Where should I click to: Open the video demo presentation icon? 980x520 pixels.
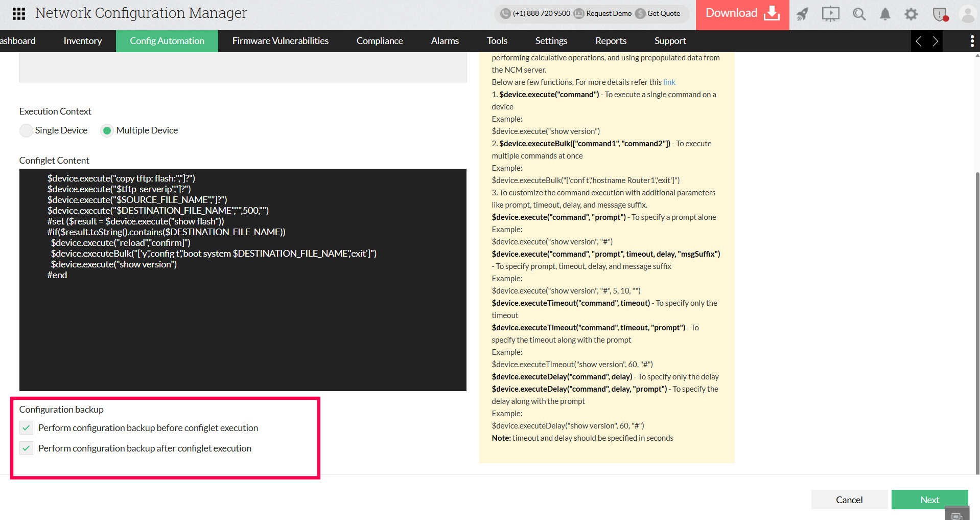click(830, 14)
